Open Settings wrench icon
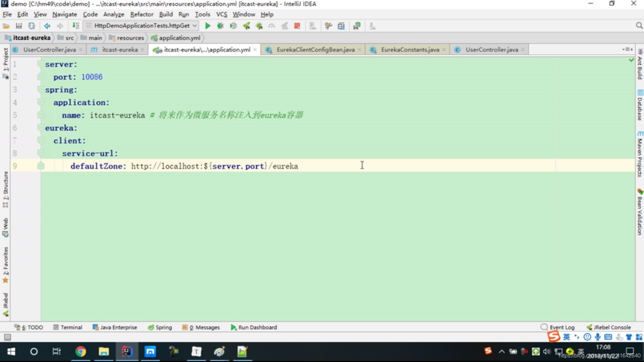Viewport: 644px width, 362px height. coord(328,26)
